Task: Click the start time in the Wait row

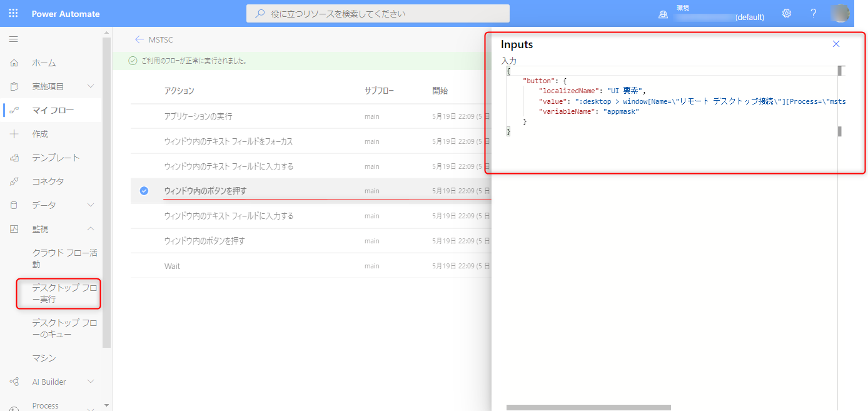Action: [x=462, y=266]
